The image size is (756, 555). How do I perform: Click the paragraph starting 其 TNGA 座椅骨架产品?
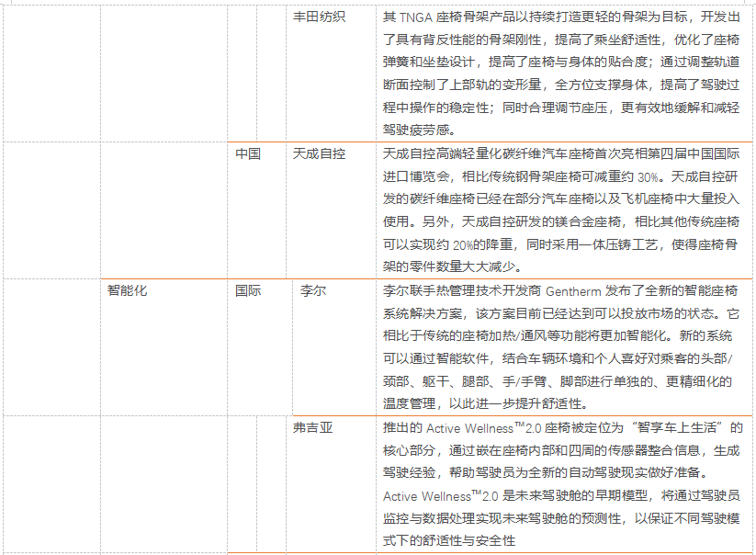coord(561,74)
